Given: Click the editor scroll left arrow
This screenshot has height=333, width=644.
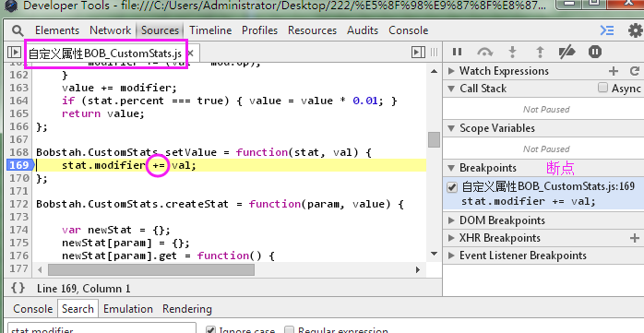Looking at the screenshot, I should point(40,269).
